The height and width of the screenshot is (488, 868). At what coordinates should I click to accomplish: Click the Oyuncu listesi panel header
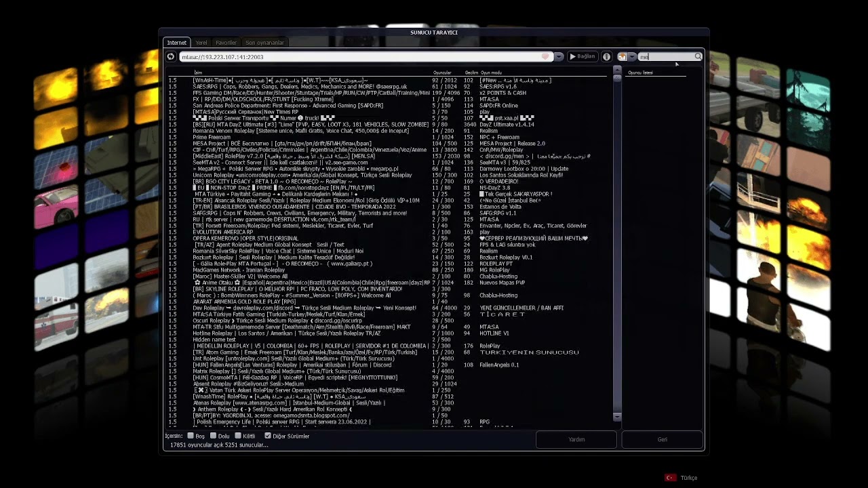(641, 73)
